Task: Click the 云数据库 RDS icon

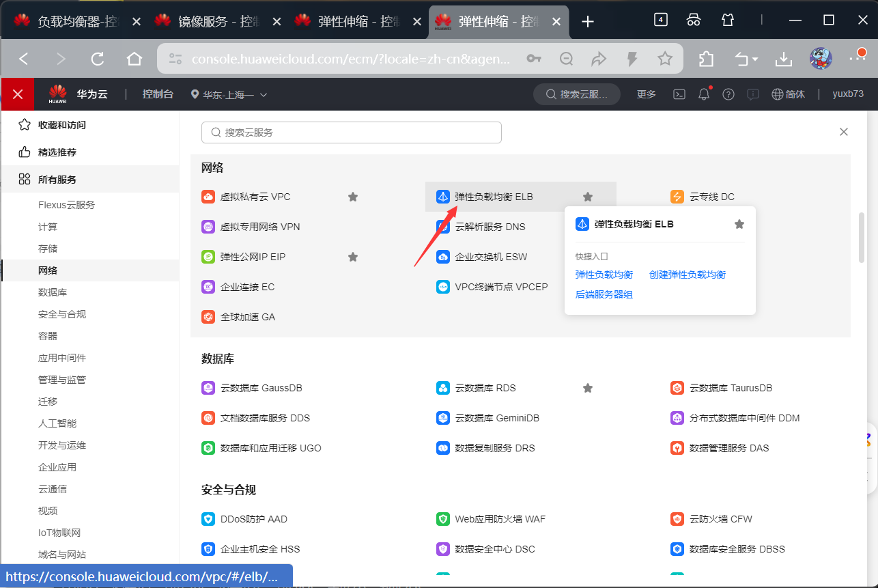Action: click(x=443, y=388)
